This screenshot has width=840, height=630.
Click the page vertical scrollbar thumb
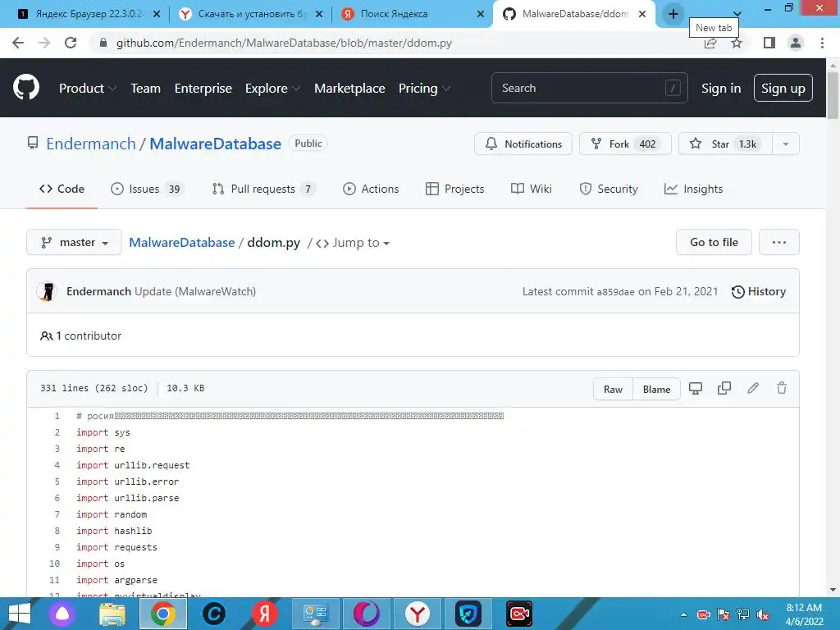pyautogui.click(x=833, y=94)
